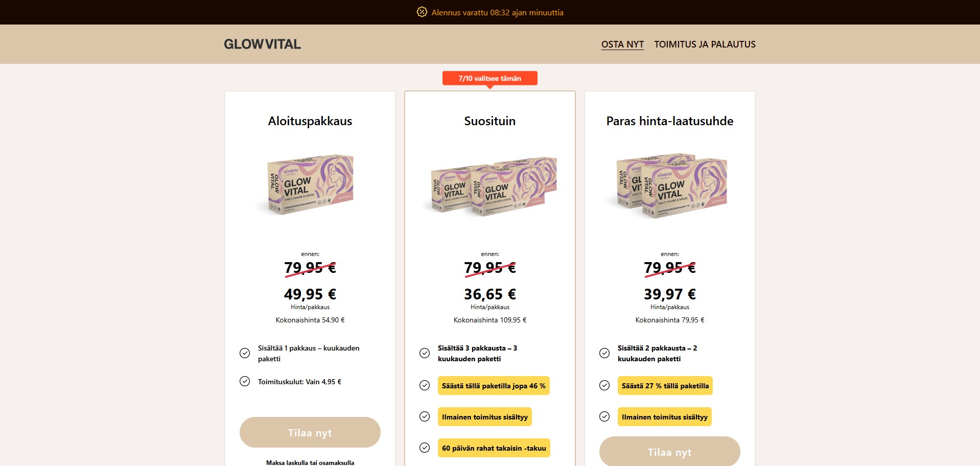Click checkmark icon next to 'Sisältää 3 pakkausta'
980x466 pixels.
click(x=425, y=353)
